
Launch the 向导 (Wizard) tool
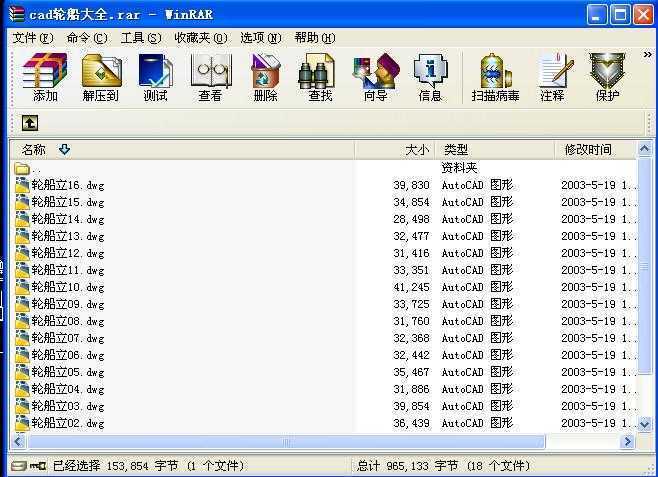click(376, 78)
